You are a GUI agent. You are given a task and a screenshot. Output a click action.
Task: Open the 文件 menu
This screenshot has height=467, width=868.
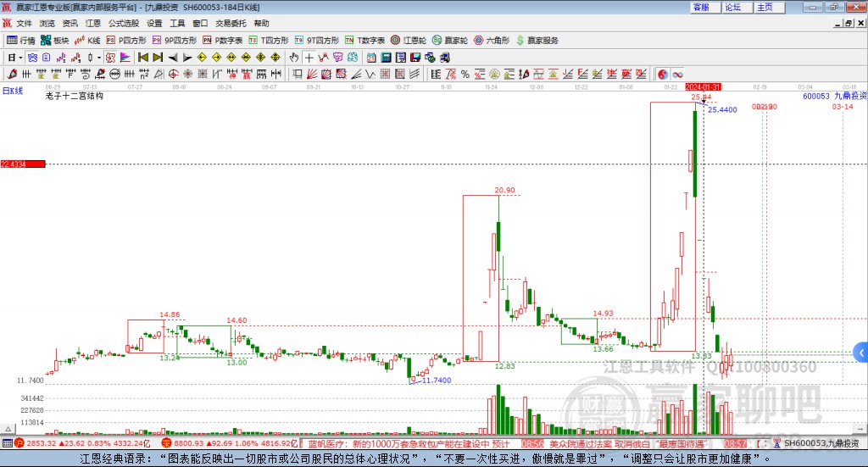point(25,23)
